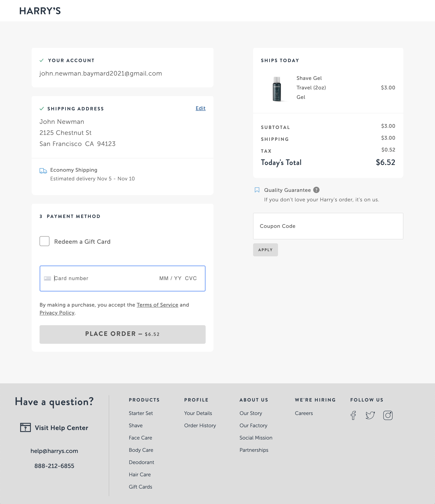435x504 pixels.
Task: Click the Shipping Address checkmark
Action: pos(42,108)
